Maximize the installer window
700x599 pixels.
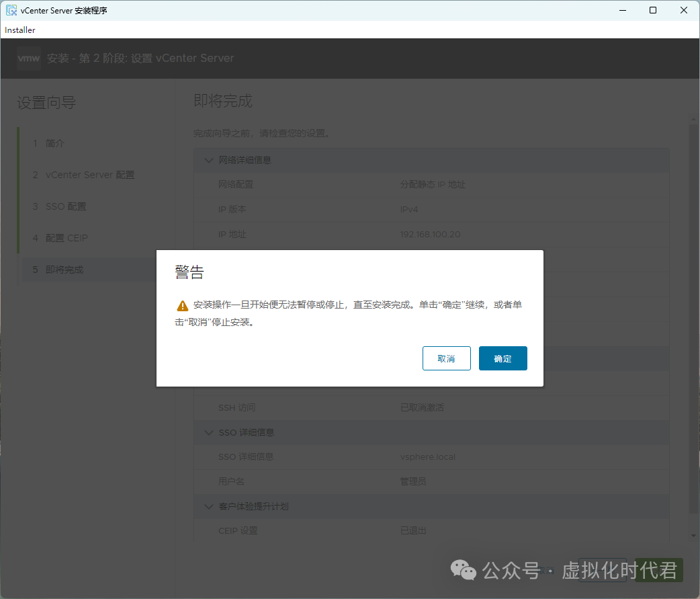click(x=653, y=10)
